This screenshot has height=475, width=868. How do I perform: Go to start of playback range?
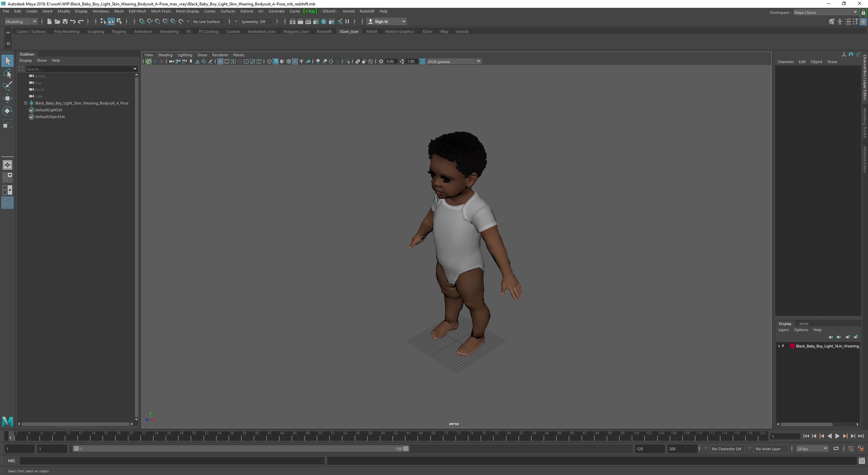[x=806, y=436]
